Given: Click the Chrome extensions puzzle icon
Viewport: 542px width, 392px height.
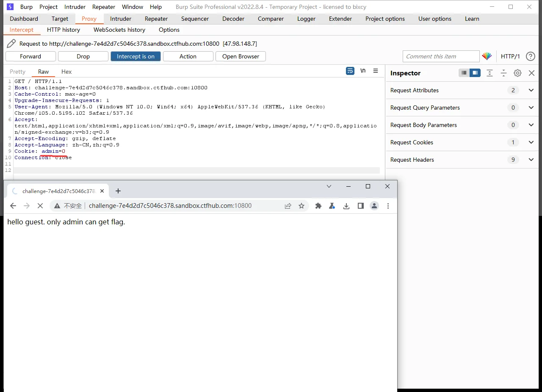Looking at the screenshot, I should coord(318,206).
